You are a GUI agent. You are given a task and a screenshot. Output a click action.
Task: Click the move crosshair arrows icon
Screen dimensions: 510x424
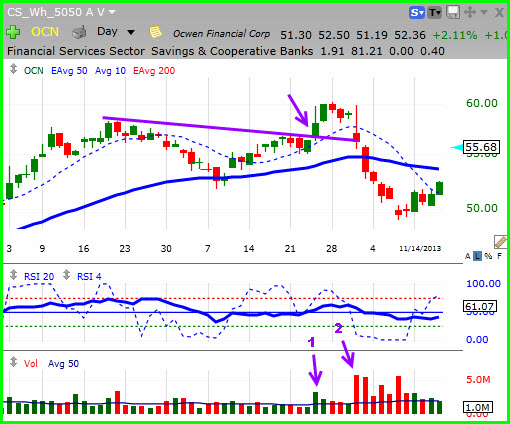click(470, 13)
